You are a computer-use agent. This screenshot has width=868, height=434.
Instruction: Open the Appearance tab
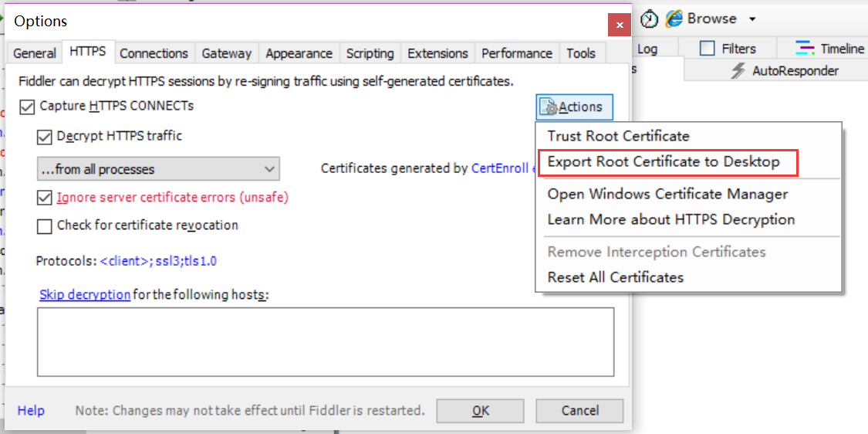click(x=299, y=53)
